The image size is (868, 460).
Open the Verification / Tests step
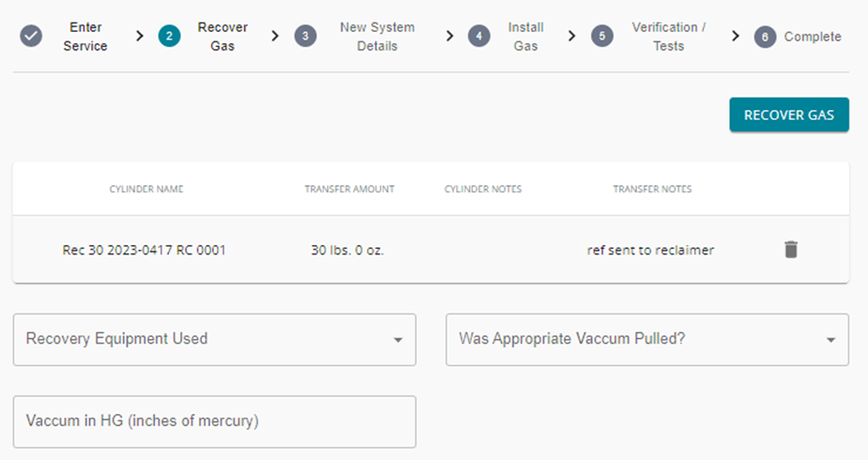669,37
